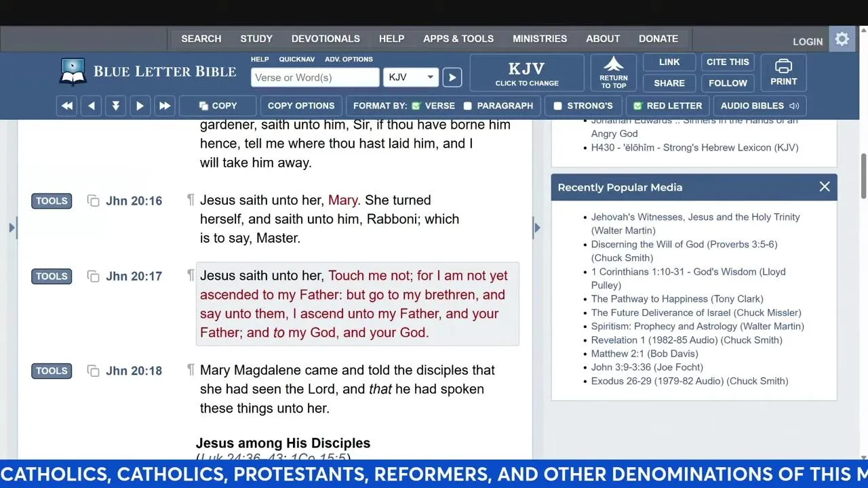868x488 pixels.
Task: Open Tools for Jhn 20:16
Action: [x=52, y=201]
